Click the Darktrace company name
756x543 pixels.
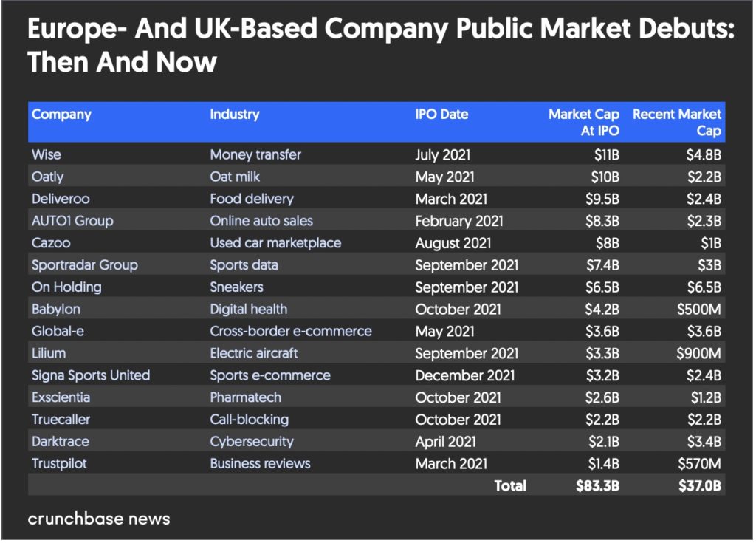tap(60, 442)
